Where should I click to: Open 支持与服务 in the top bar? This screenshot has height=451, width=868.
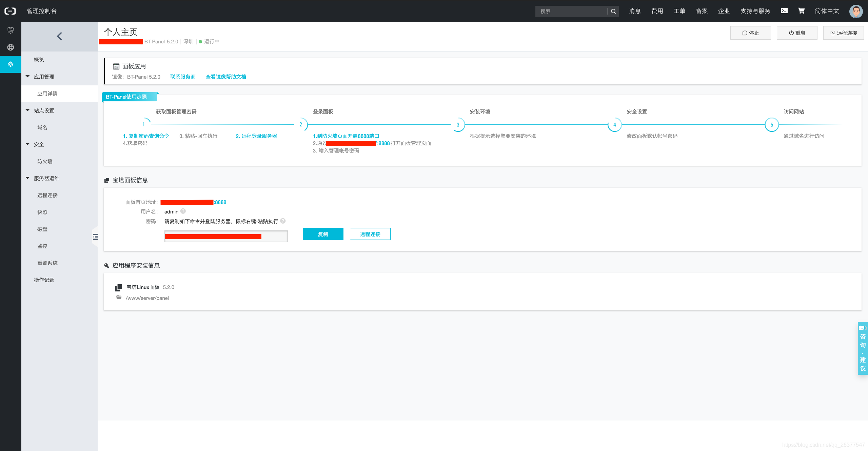coord(755,11)
